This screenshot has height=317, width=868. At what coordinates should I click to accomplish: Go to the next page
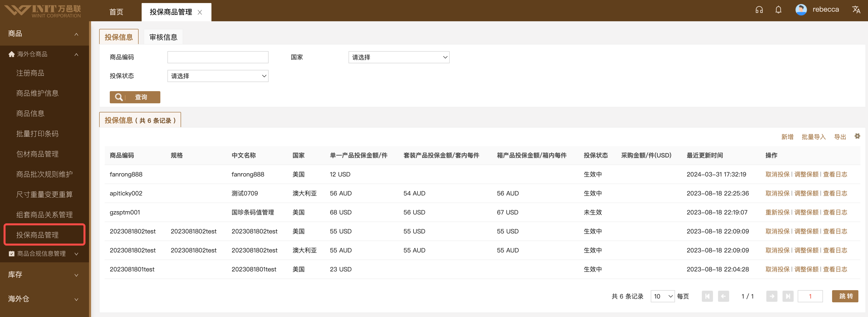click(x=772, y=296)
